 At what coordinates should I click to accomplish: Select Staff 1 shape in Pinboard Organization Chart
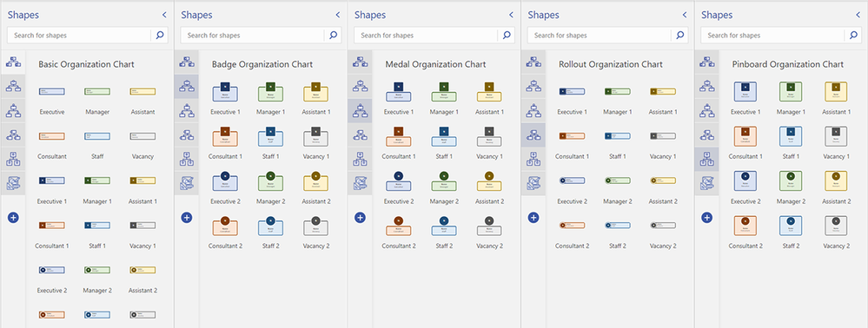pos(791,136)
